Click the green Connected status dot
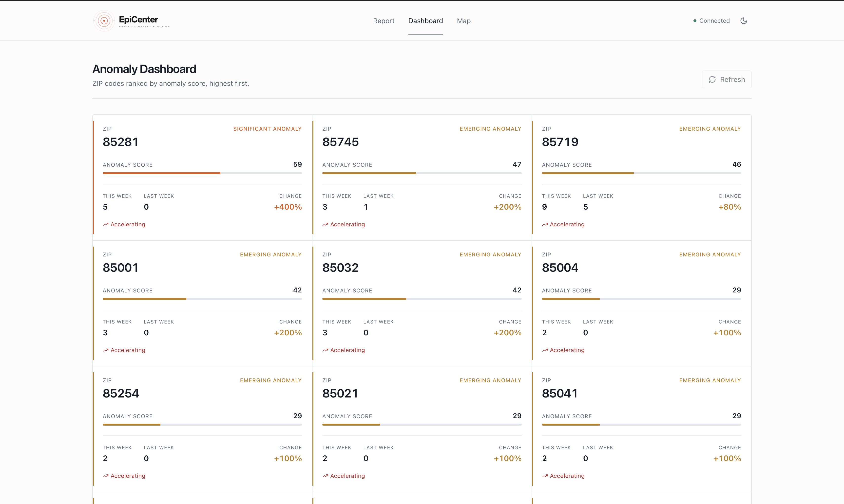 [695, 21]
